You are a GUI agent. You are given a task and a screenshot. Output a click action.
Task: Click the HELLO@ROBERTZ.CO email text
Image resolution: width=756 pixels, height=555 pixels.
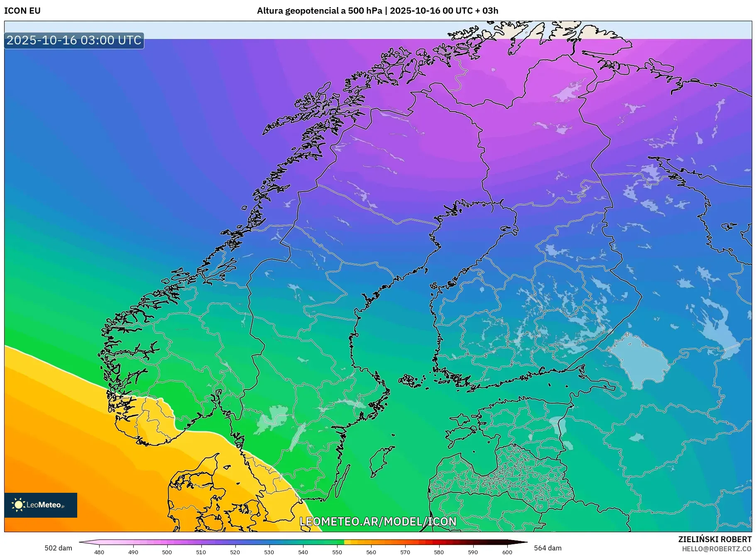click(x=717, y=549)
